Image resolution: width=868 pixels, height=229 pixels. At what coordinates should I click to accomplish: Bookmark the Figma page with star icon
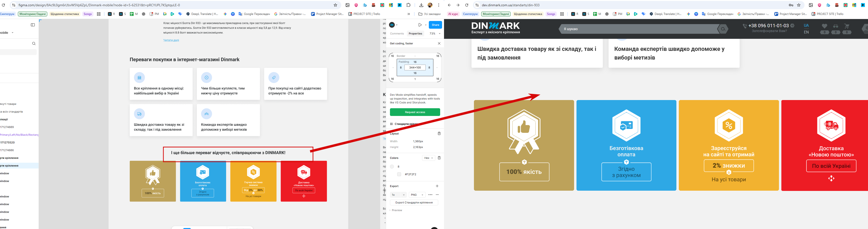[x=335, y=5]
